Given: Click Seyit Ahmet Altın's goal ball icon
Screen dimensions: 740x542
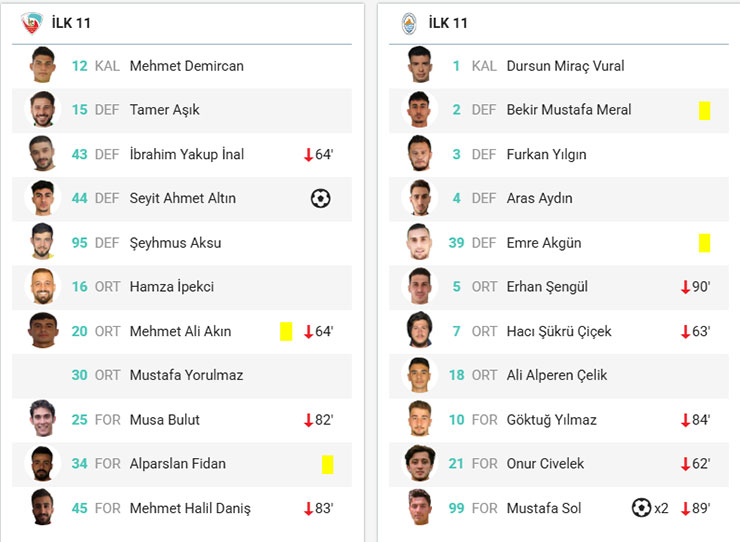Looking at the screenshot, I should click(x=320, y=198).
